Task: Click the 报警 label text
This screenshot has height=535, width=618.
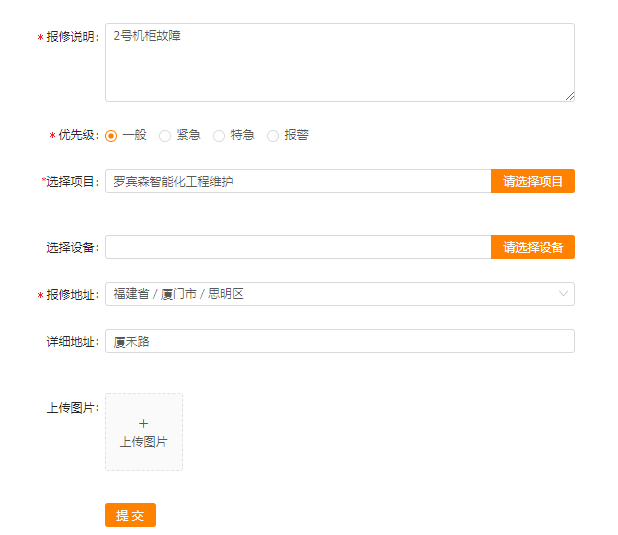Action: 296,135
